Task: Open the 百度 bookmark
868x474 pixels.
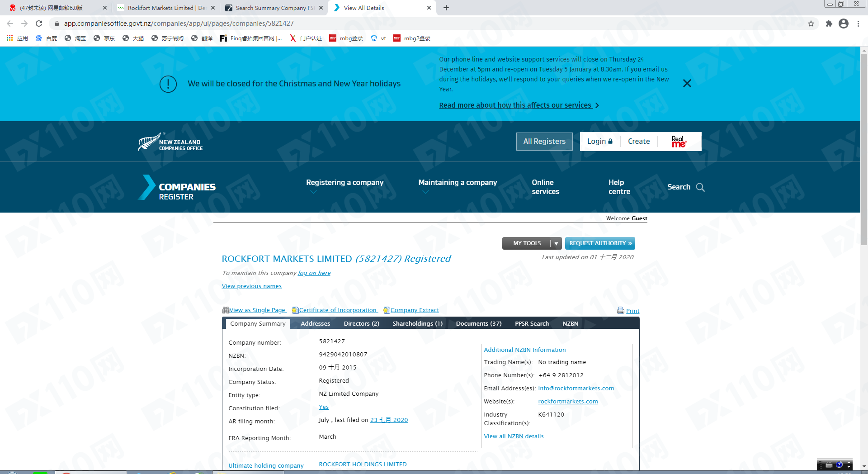Action: tap(47, 38)
